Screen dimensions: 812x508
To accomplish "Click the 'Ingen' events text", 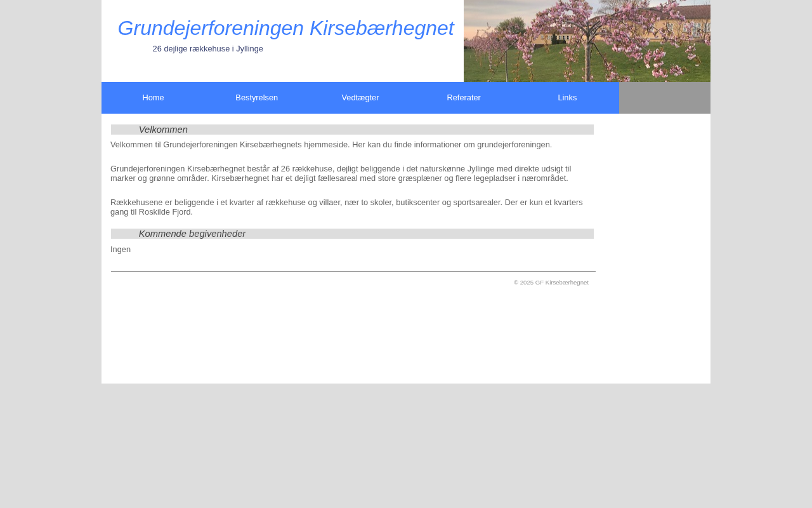I will click(x=121, y=250).
